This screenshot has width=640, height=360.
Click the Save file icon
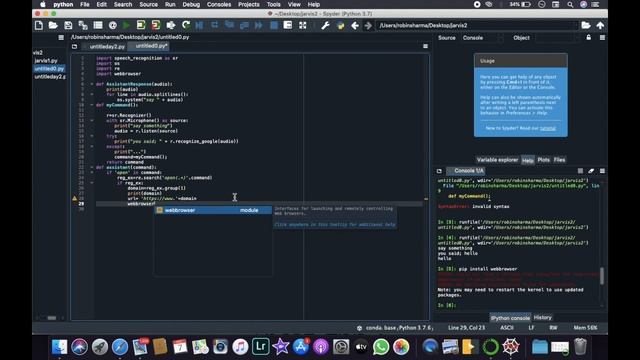(x=68, y=25)
